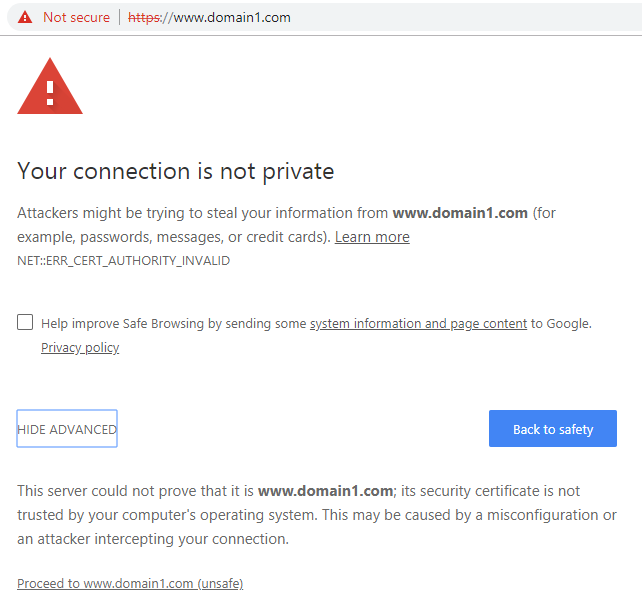Proceed to www.domain1.com (unsafe) link
Image resolution: width=642 pixels, height=602 pixels.
pyautogui.click(x=130, y=583)
